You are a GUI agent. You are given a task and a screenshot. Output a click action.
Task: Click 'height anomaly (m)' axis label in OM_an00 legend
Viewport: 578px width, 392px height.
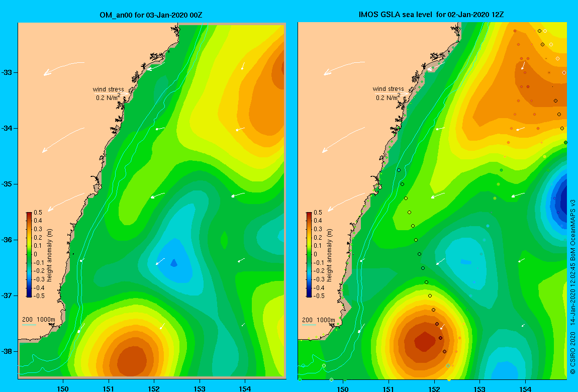tap(49, 255)
